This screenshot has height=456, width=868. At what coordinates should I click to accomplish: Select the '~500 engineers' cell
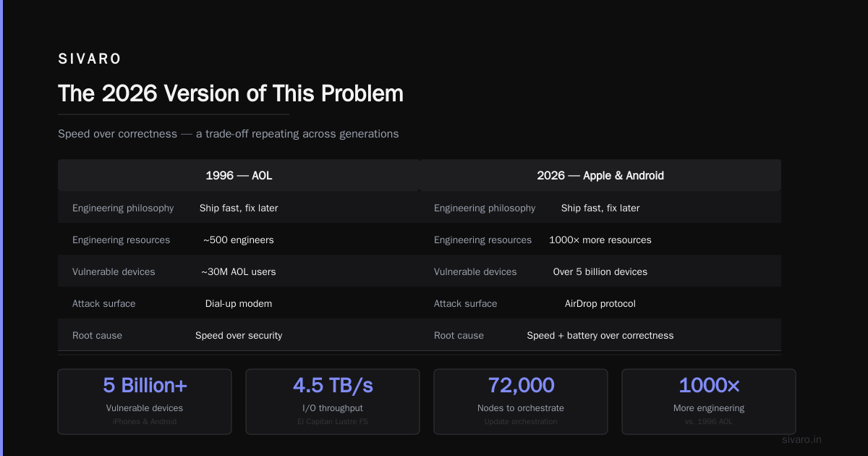239,240
